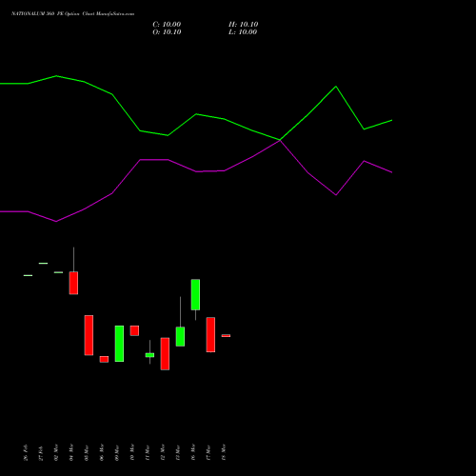
Task: Select the red candlestick above 17 Mar
Action: 210,335
